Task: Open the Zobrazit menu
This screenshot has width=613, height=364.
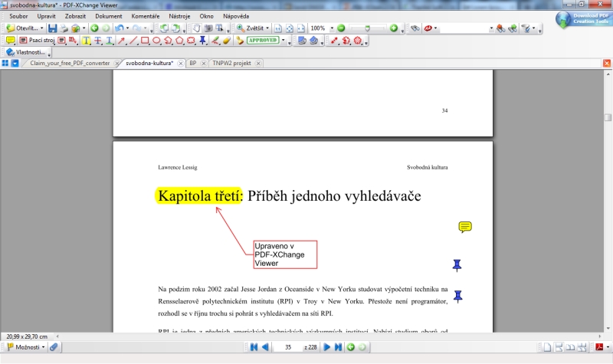Action: tap(75, 16)
